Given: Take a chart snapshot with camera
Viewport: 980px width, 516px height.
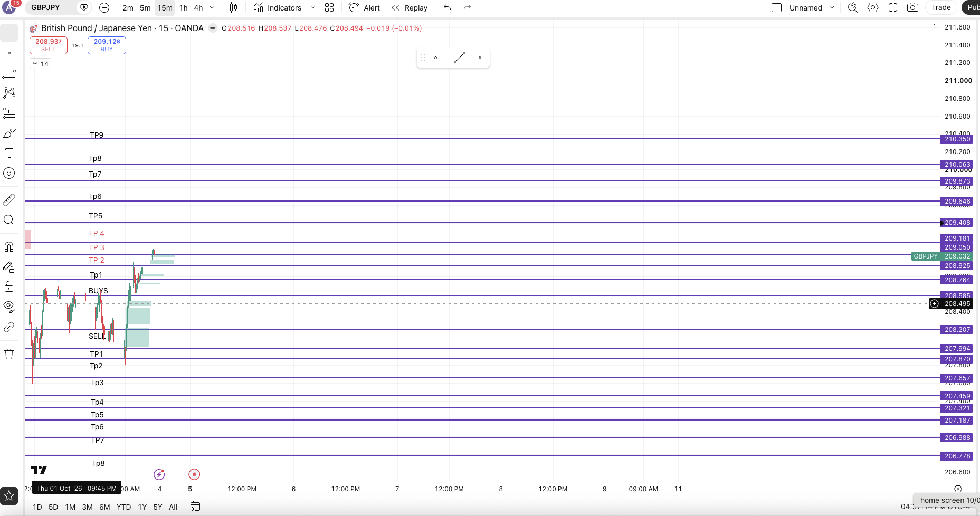Looking at the screenshot, I should tap(912, 7).
